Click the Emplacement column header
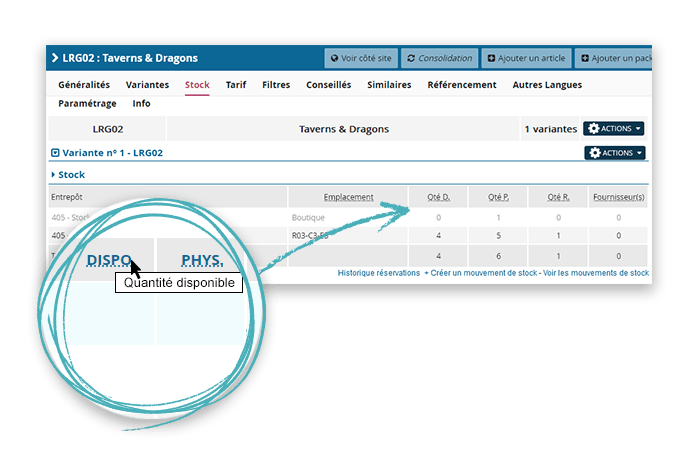Viewport: 691px width, 464px height. click(349, 197)
